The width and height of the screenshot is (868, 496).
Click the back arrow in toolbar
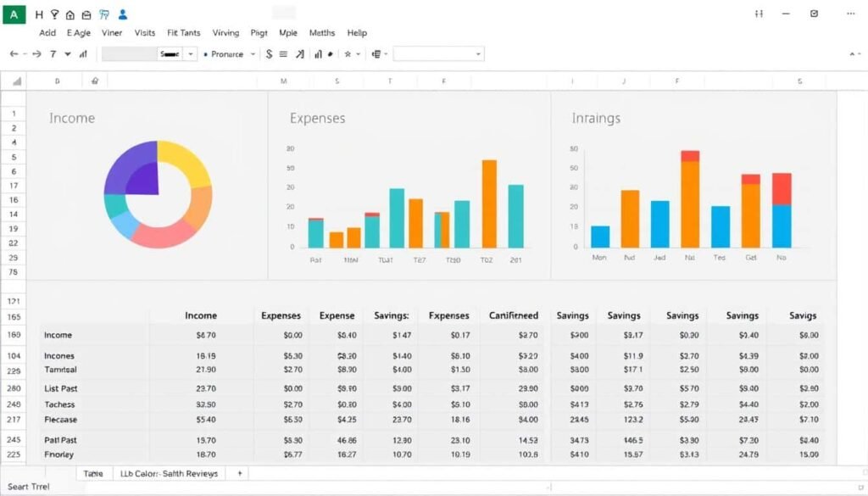click(14, 53)
